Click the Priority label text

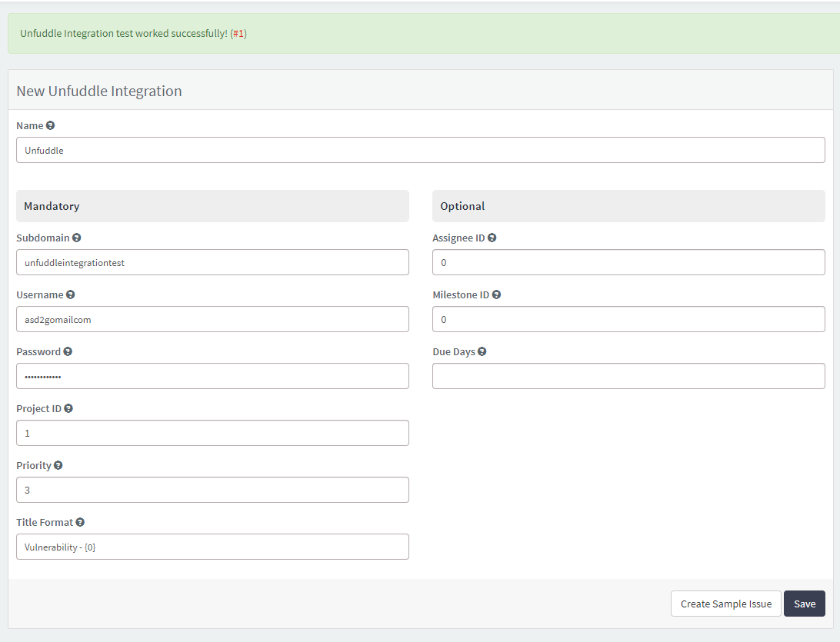point(34,465)
